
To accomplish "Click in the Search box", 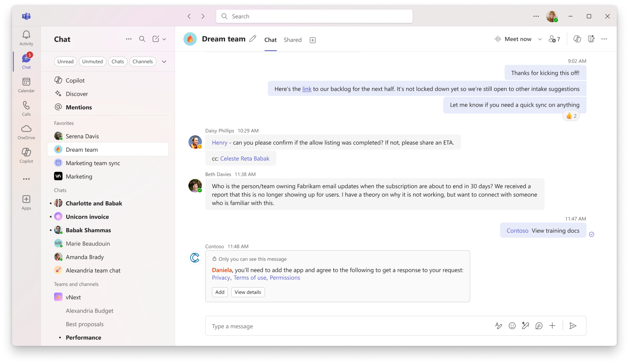I will 314,16.
